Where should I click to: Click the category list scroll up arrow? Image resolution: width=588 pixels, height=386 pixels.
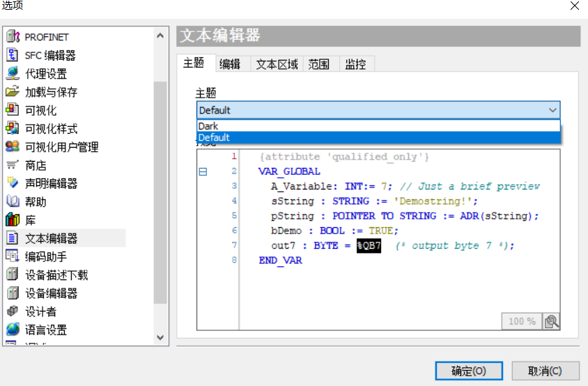pos(160,36)
